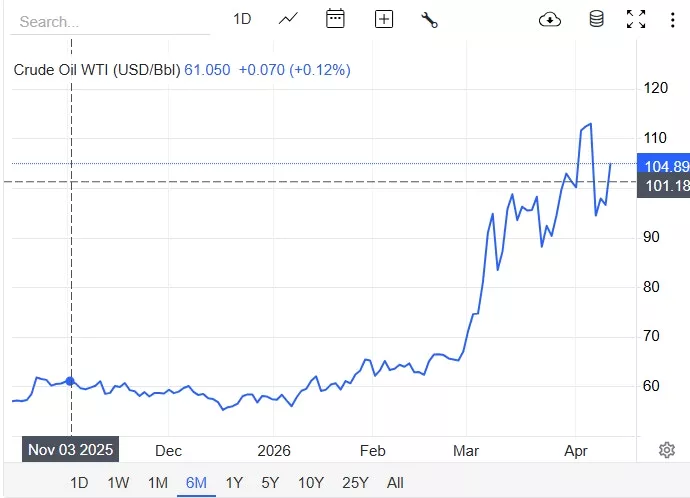Click the Crude Oil WTI series label
This screenshot has height=498, width=690.
coord(96,70)
